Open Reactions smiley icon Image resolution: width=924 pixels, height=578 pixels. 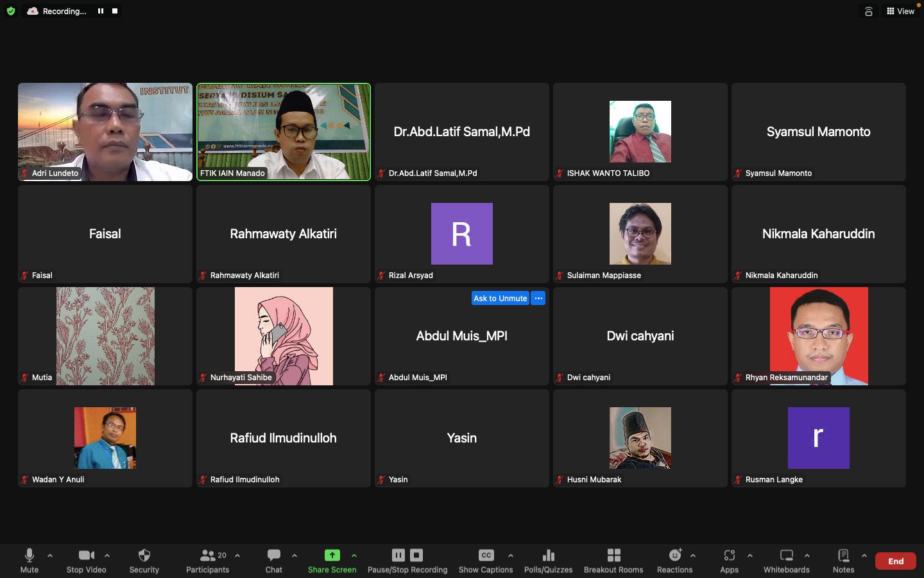(675, 555)
